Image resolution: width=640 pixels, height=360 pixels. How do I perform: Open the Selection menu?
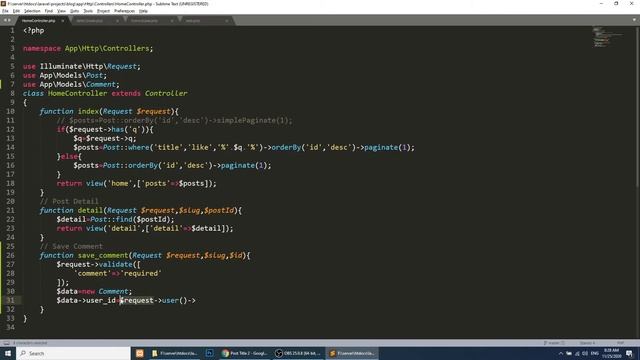pos(32,11)
